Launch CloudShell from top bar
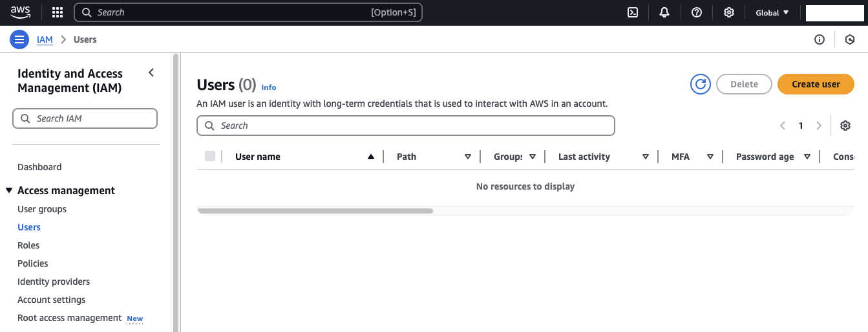868x332 pixels. pos(633,12)
